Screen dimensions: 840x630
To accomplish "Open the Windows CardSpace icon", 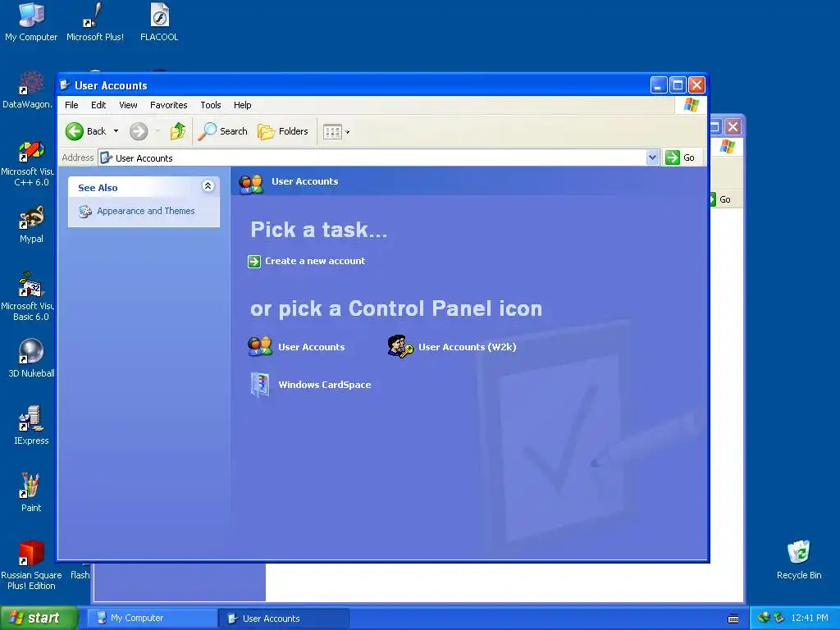I will pos(260,384).
